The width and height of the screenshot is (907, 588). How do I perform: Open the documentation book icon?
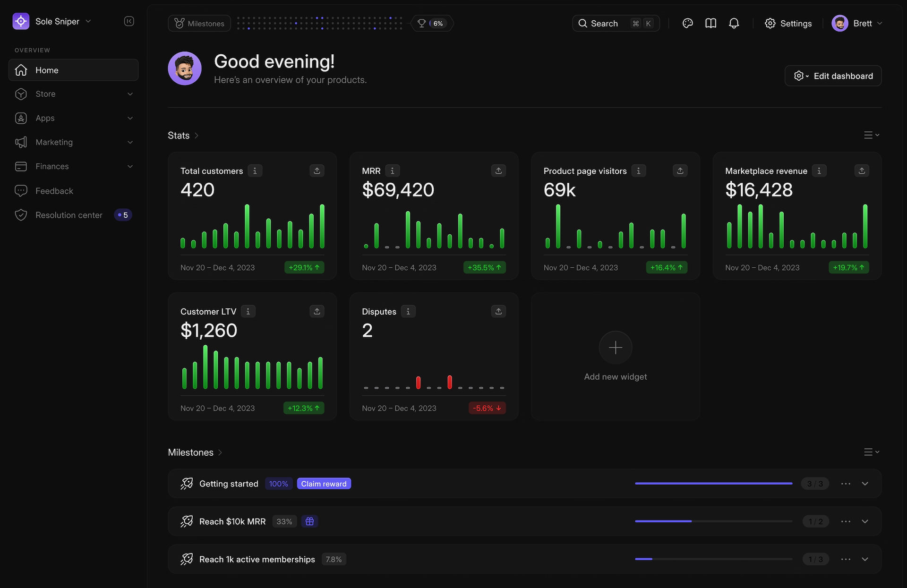[710, 23]
